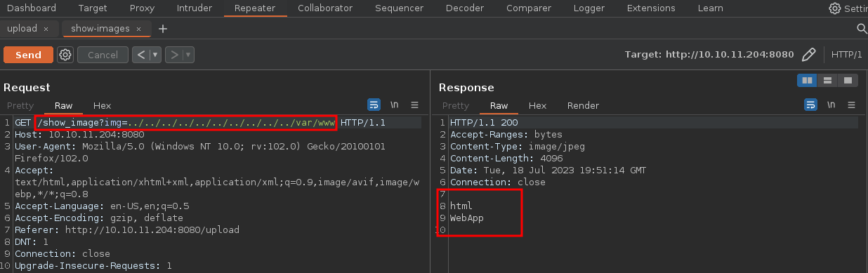This screenshot has height=273, width=868.
Task: Click the Host header line
Action: [x=79, y=135]
